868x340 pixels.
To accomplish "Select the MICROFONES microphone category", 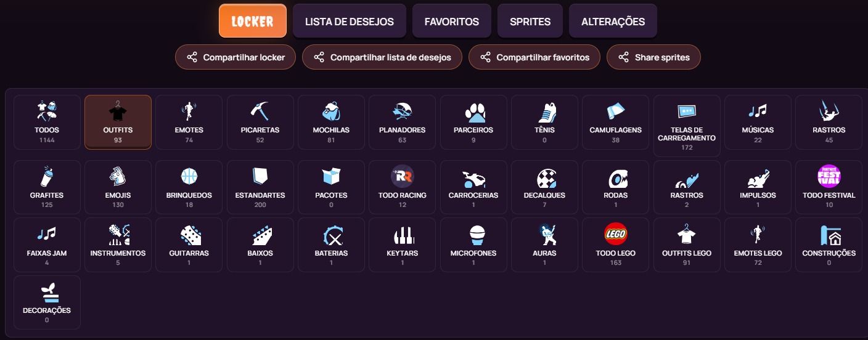I will tap(473, 245).
